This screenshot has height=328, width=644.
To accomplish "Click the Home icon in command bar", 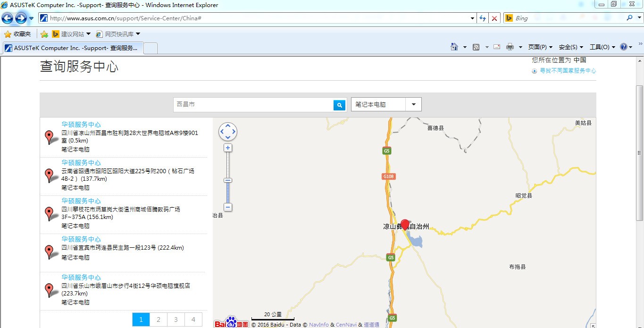I will (x=454, y=47).
